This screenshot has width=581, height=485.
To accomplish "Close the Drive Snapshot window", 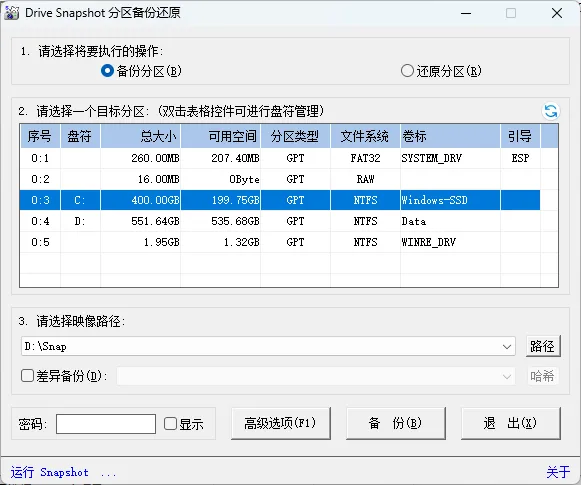I will [x=557, y=13].
